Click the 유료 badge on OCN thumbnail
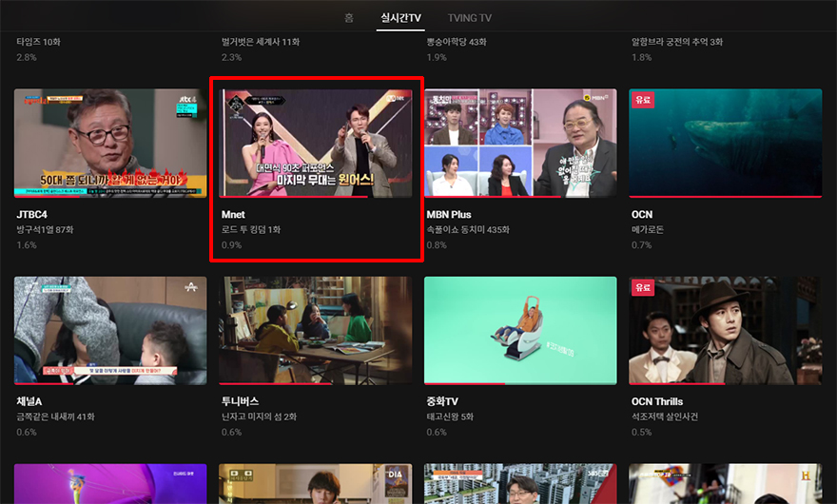Screen dimensions: 837x504 pos(643,100)
